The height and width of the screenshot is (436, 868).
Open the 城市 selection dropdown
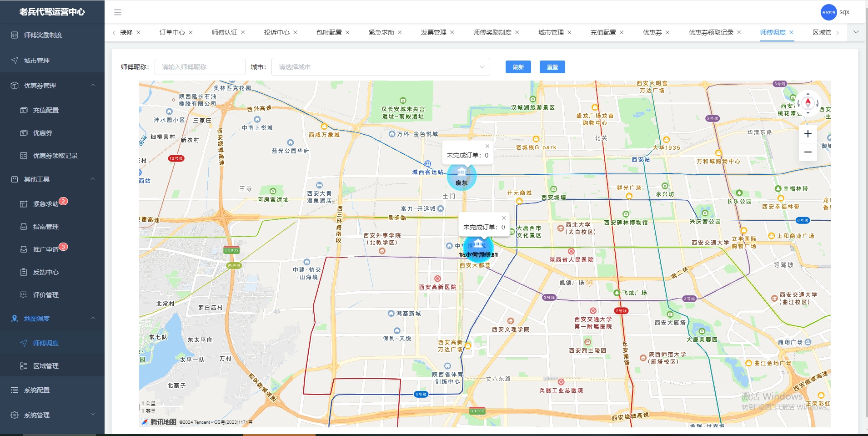[x=381, y=67]
